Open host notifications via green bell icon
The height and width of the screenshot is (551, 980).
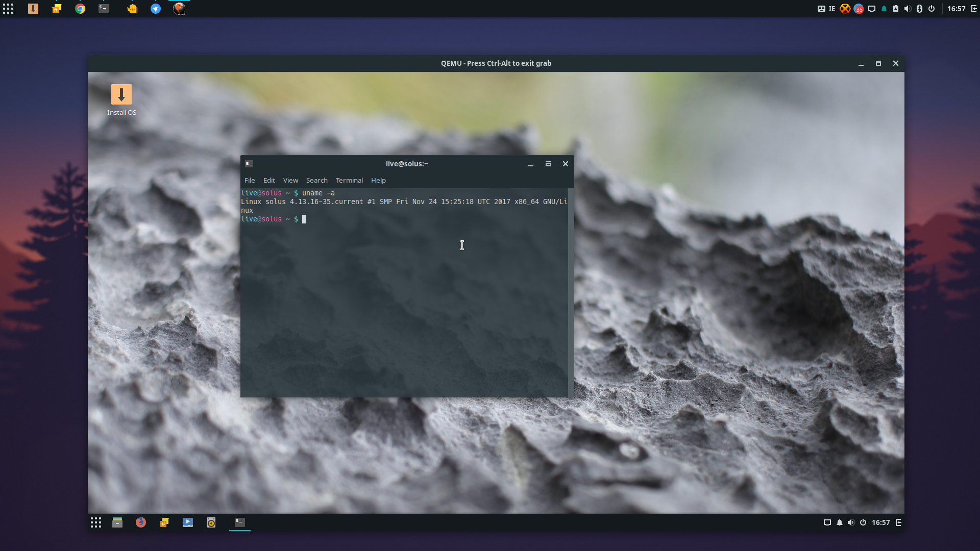pos(884,9)
